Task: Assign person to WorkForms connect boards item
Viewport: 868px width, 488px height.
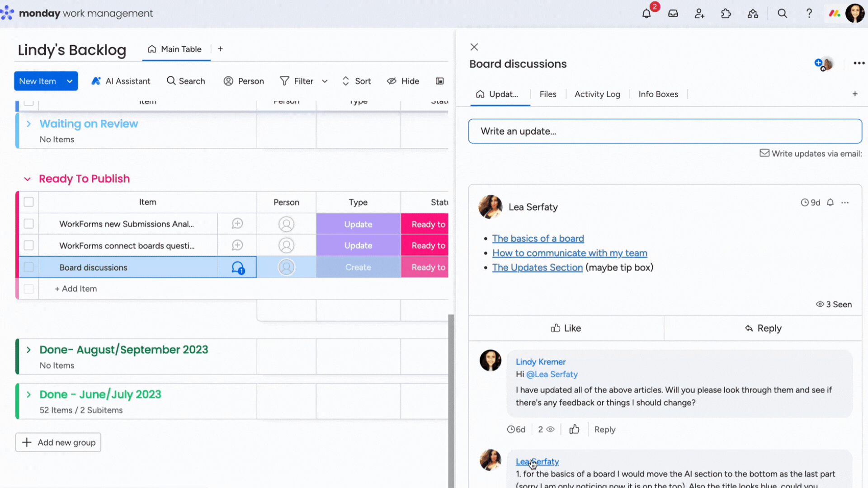Action: point(286,245)
